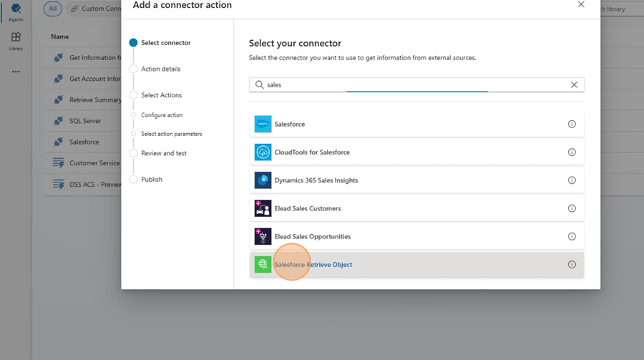Select the All filter tab
The image size is (644, 360).
[52, 9]
